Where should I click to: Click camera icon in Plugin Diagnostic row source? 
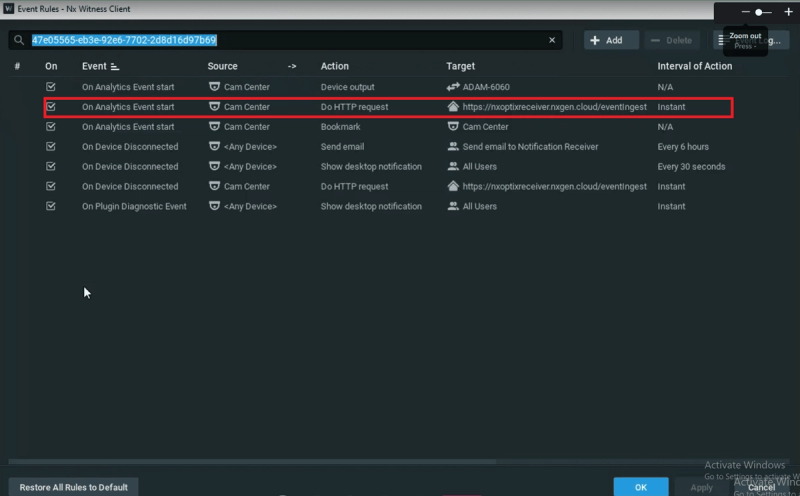tap(214, 206)
